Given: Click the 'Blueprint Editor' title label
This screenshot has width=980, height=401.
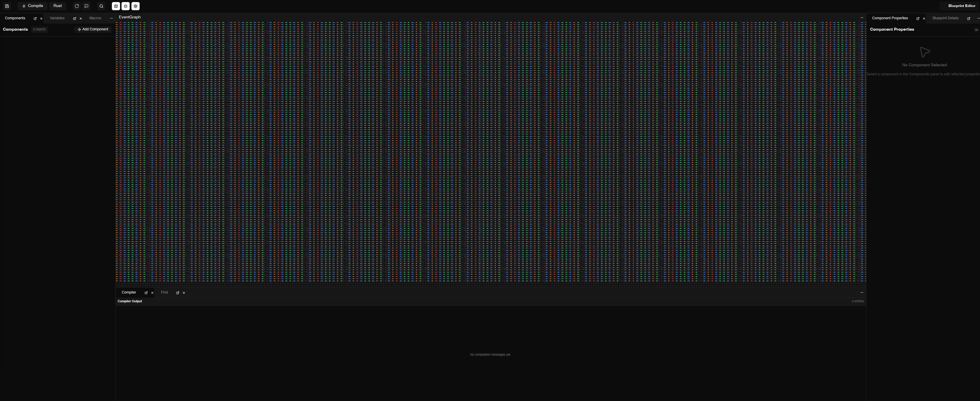Looking at the screenshot, I should click(x=962, y=6).
